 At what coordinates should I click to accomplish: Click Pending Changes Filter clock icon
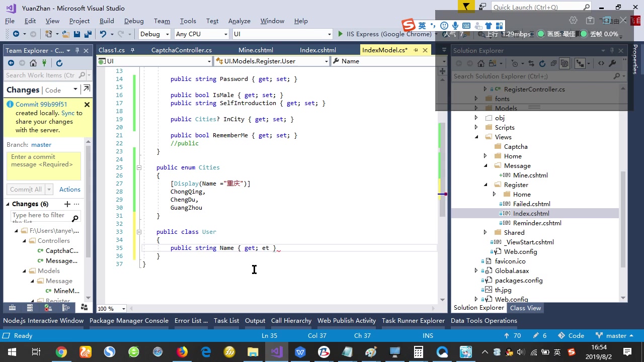coord(515,63)
